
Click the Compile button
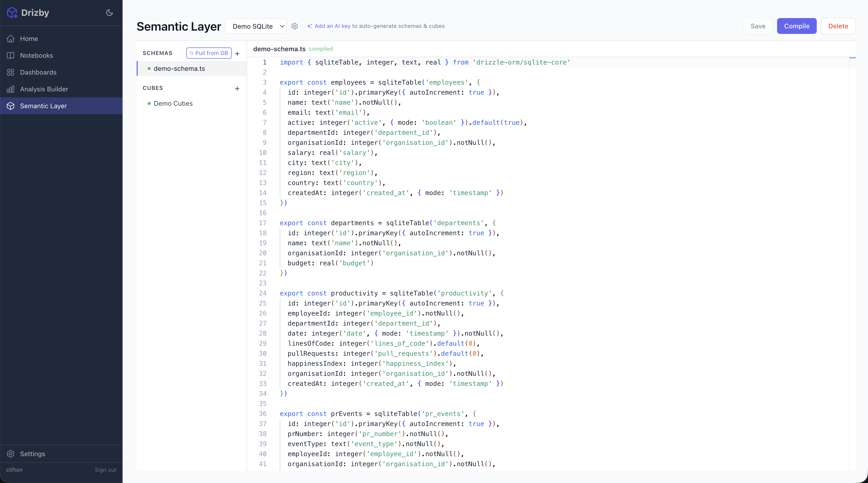(797, 26)
